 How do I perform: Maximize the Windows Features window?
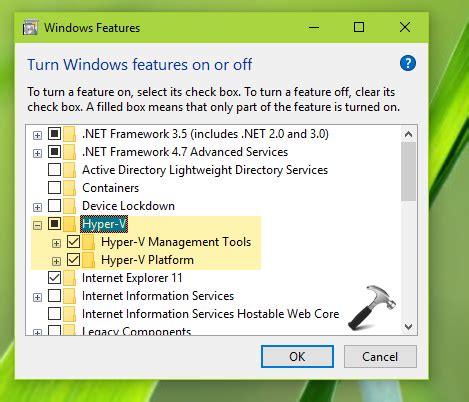359,27
